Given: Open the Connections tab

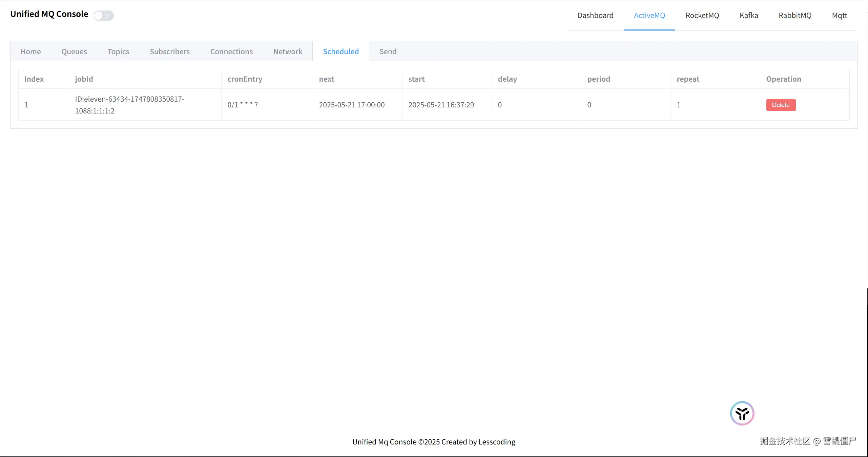Looking at the screenshot, I should [x=231, y=51].
